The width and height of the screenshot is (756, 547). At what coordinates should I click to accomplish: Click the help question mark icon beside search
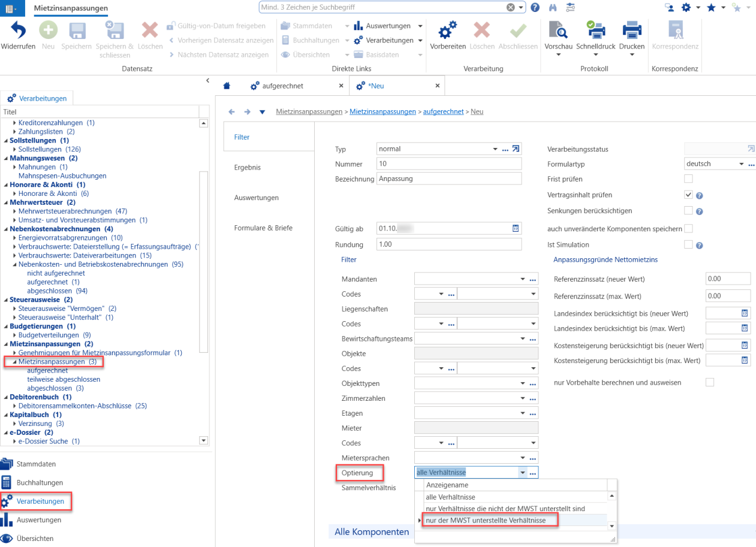tap(535, 7)
